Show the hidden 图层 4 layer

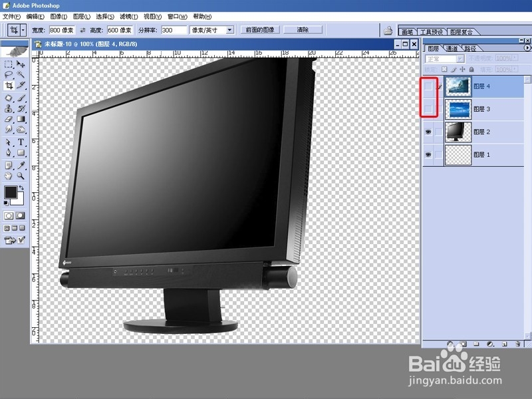(427, 86)
